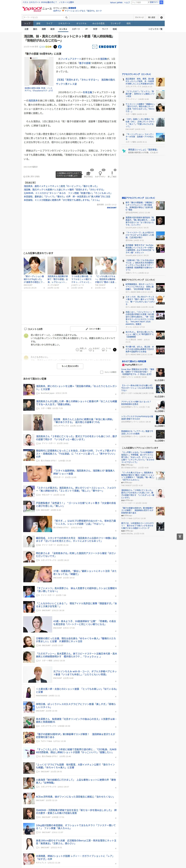
Task: Open トピックス一覧 link
Action: [x=155, y=29]
